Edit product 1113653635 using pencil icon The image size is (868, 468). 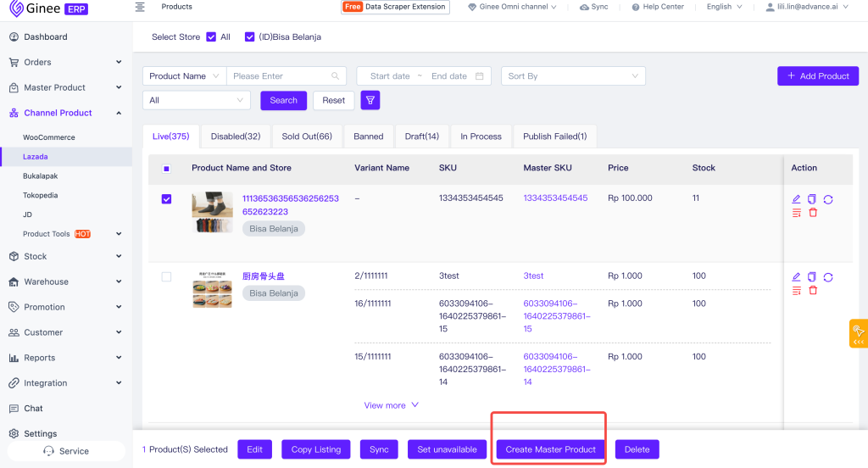coord(796,199)
